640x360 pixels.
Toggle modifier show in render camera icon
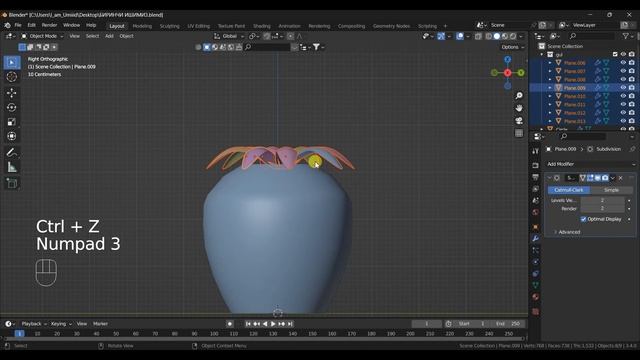point(605,178)
